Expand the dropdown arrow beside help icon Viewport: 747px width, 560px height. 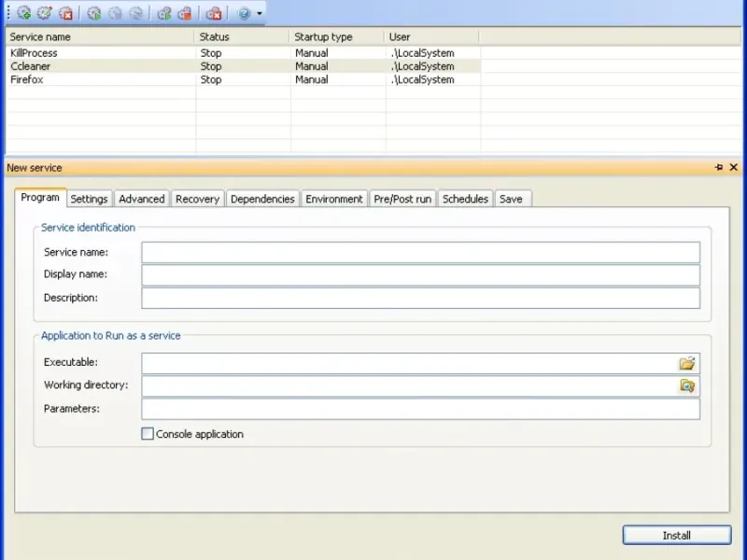260,14
